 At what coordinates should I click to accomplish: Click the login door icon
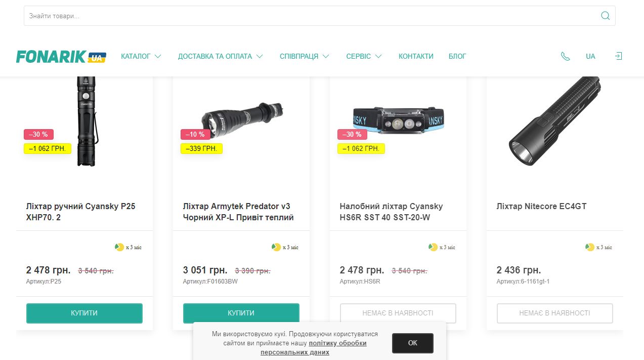[618, 56]
